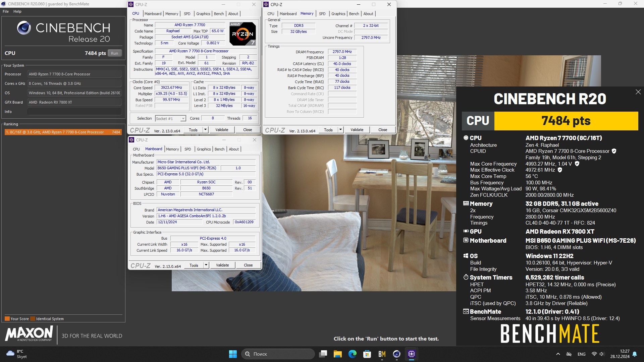Open Microsoft Store from the taskbar

pyautogui.click(x=367, y=354)
